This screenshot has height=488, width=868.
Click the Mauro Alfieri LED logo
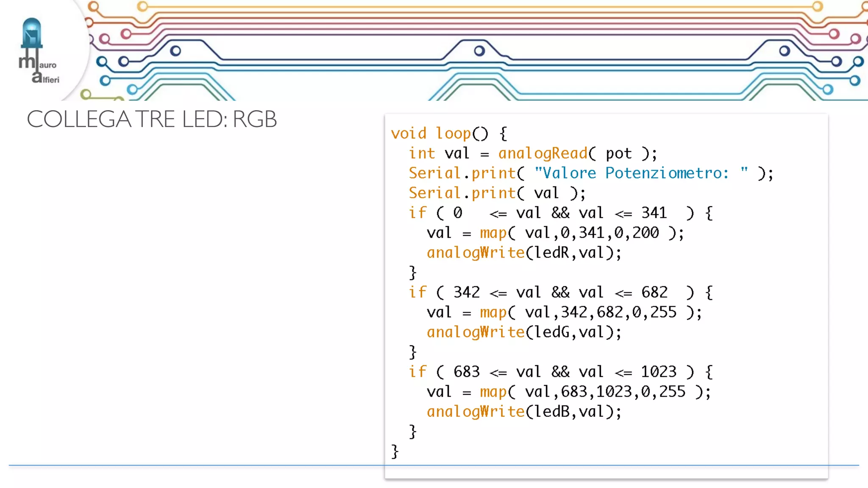click(x=39, y=51)
